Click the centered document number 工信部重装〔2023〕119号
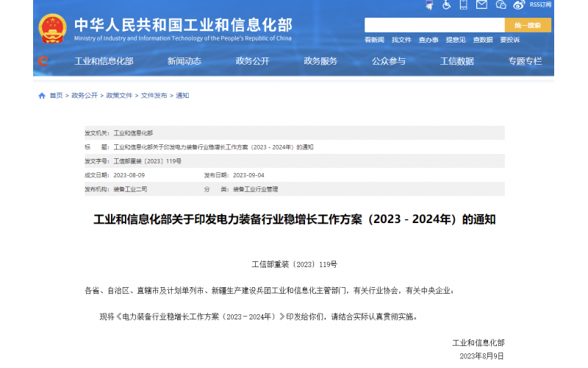This screenshot has height=368, width=588. point(295,265)
